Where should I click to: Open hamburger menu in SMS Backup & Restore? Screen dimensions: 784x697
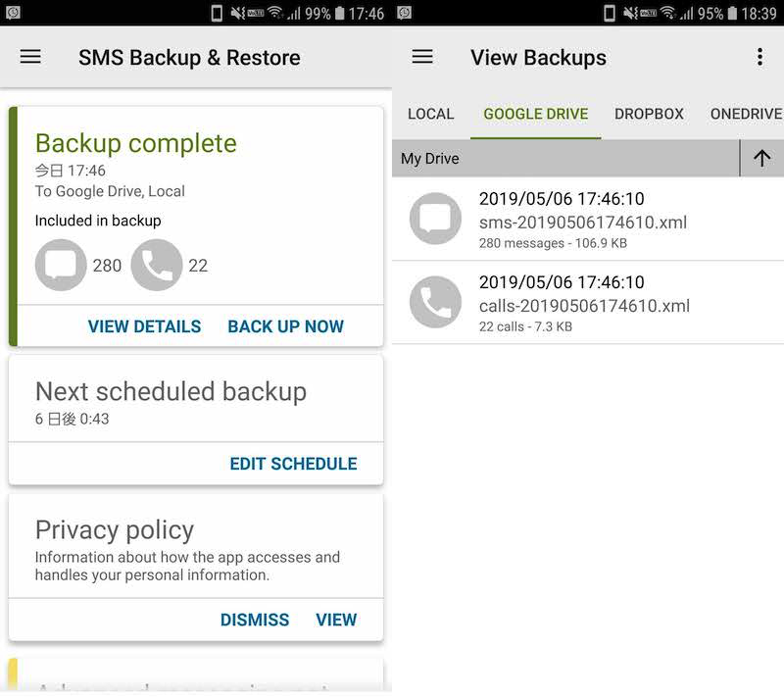pos(30,57)
